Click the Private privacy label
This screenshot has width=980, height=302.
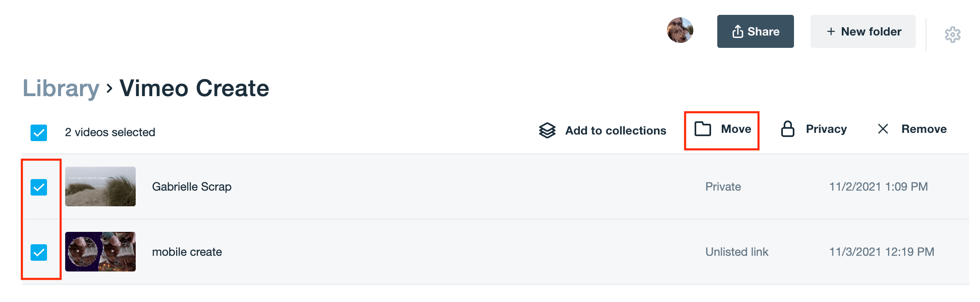(723, 186)
